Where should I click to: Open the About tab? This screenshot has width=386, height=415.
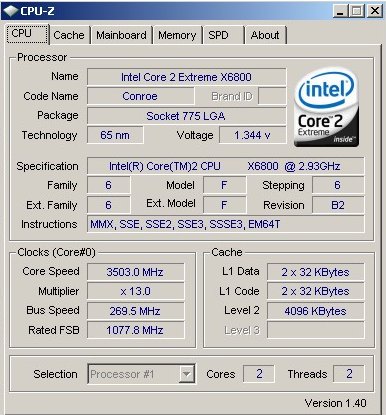[266, 35]
